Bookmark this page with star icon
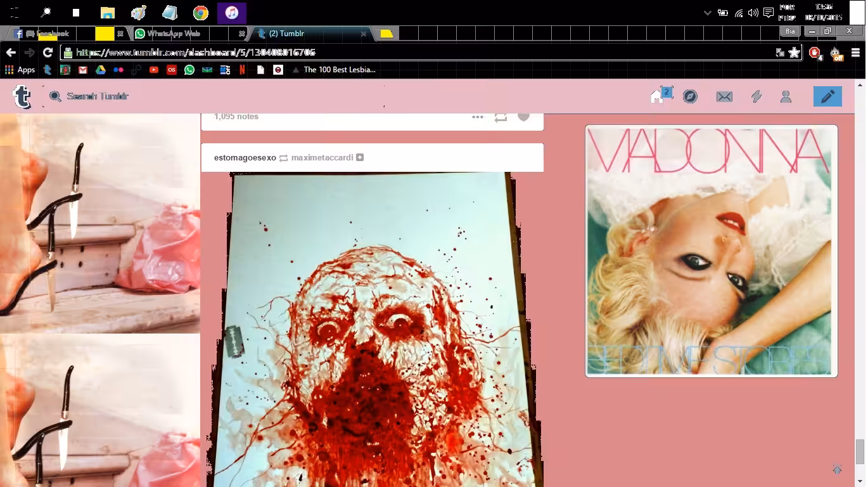The height and width of the screenshot is (487, 868). pyautogui.click(x=794, y=53)
